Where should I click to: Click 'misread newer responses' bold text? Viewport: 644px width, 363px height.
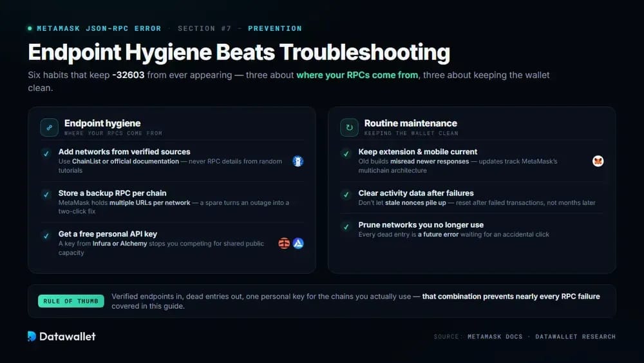tap(429, 161)
